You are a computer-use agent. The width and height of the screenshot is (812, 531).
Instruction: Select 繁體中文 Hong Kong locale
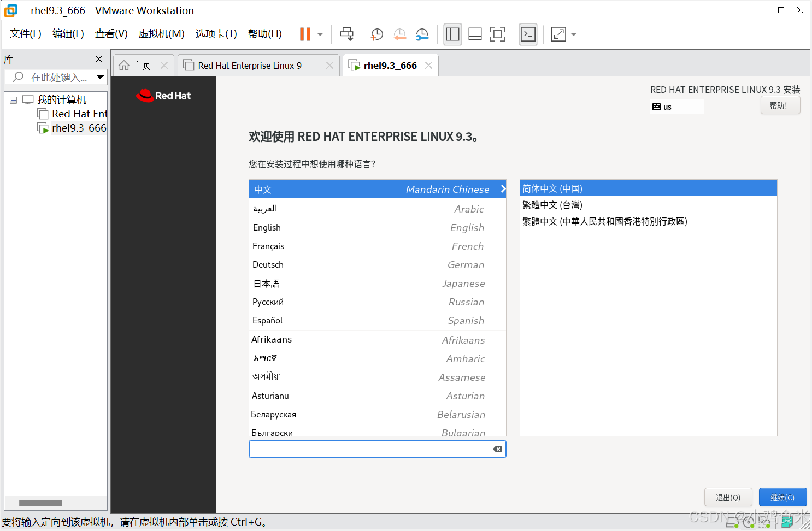point(649,221)
